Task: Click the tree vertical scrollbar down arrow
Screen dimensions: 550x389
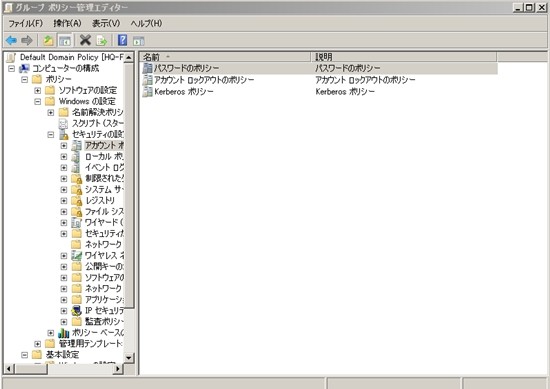Action: pyautogui.click(x=129, y=358)
